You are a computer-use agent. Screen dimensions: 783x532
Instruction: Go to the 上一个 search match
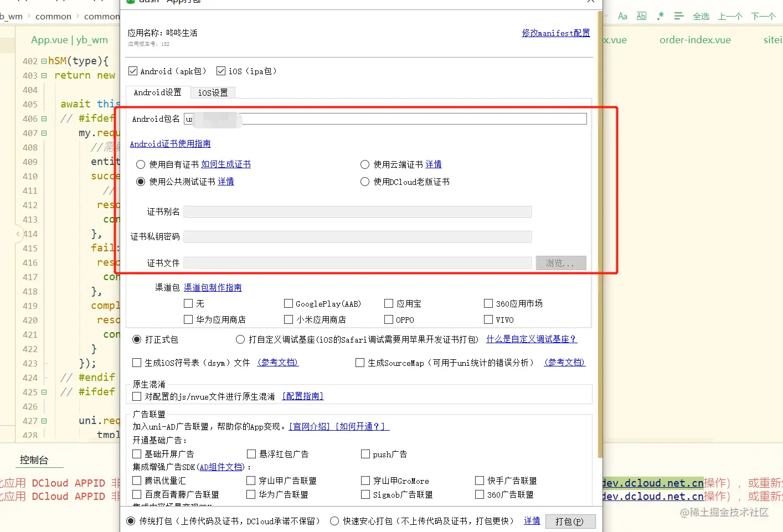pos(730,16)
